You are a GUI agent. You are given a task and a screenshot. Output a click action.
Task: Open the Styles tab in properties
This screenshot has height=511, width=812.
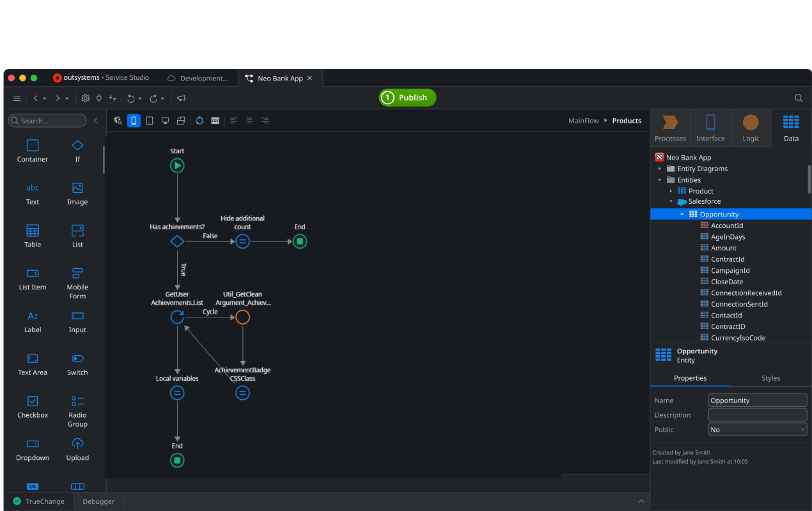(x=770, y=378)
